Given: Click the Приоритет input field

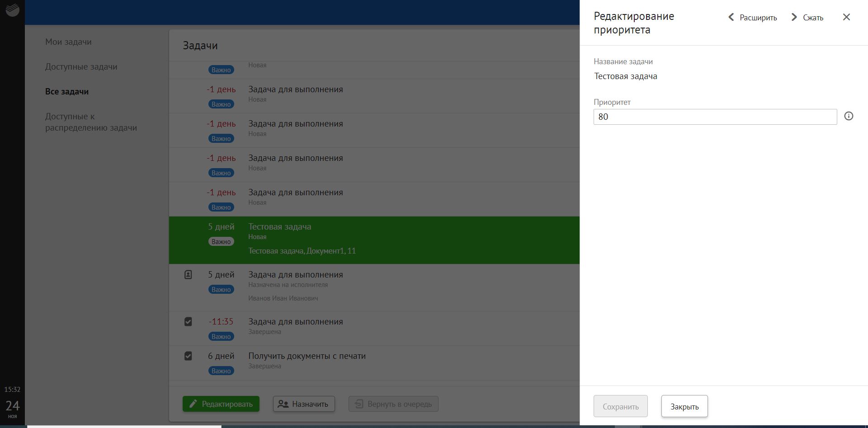Looking at the screenshot, I should pos(715,117).
